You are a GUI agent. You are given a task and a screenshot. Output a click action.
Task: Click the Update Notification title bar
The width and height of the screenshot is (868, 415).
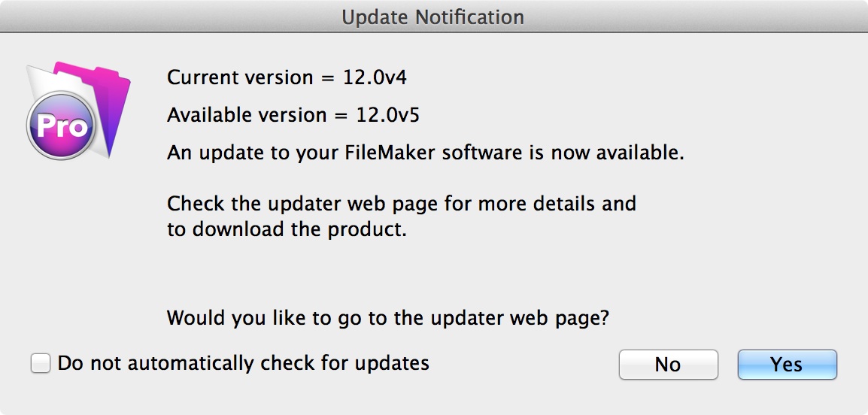tap(433, 17)
